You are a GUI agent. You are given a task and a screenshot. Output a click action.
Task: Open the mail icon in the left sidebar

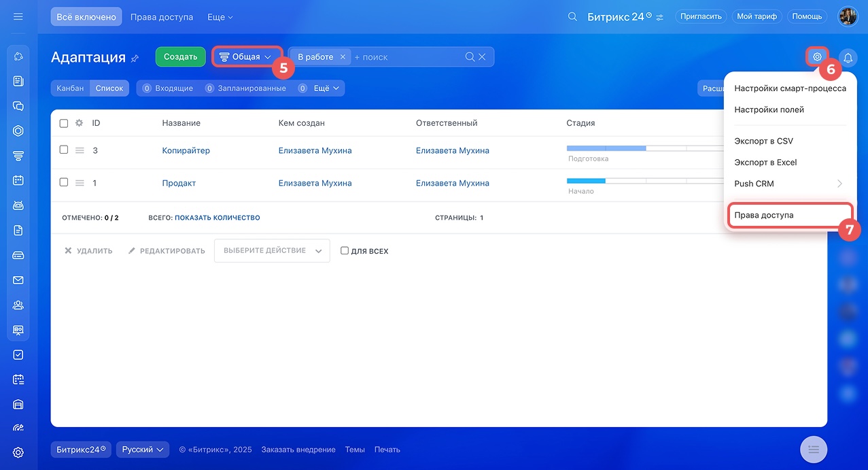pos(18,280)
